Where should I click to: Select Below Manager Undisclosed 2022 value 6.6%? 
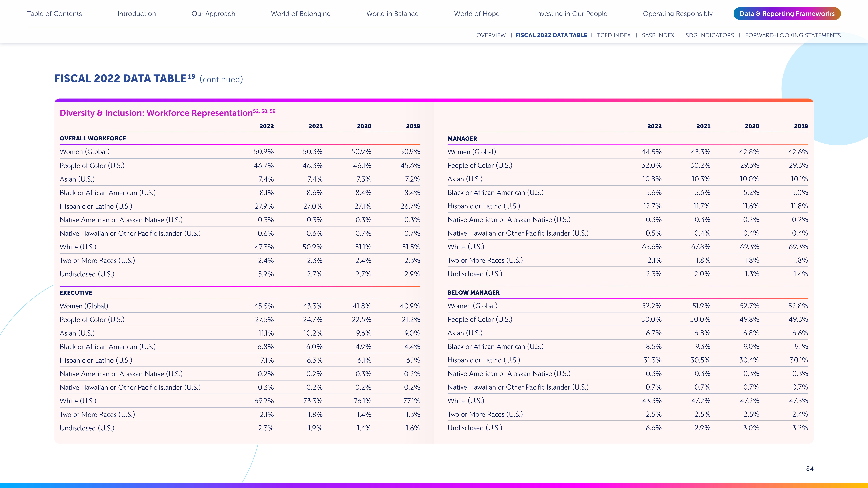click(x=654, y=428)
